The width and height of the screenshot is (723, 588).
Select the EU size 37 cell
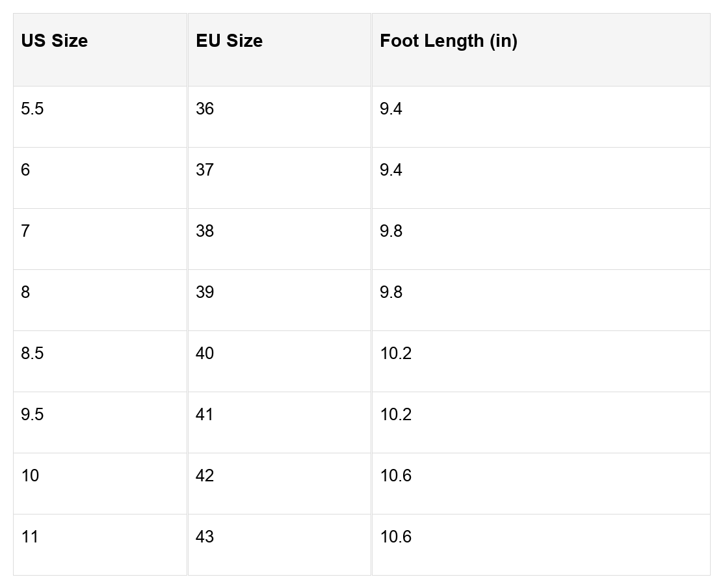click(x=280, y=178)
